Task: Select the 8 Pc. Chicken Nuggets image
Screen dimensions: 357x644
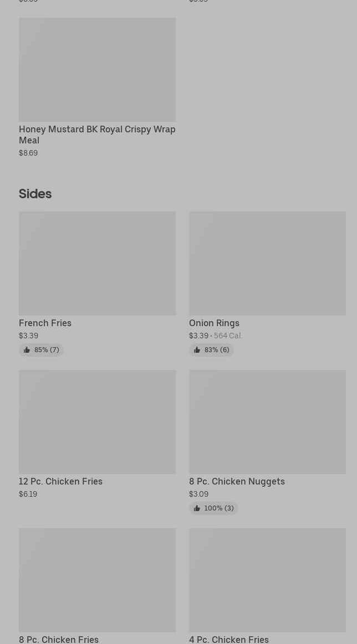Action: (267, 422)
